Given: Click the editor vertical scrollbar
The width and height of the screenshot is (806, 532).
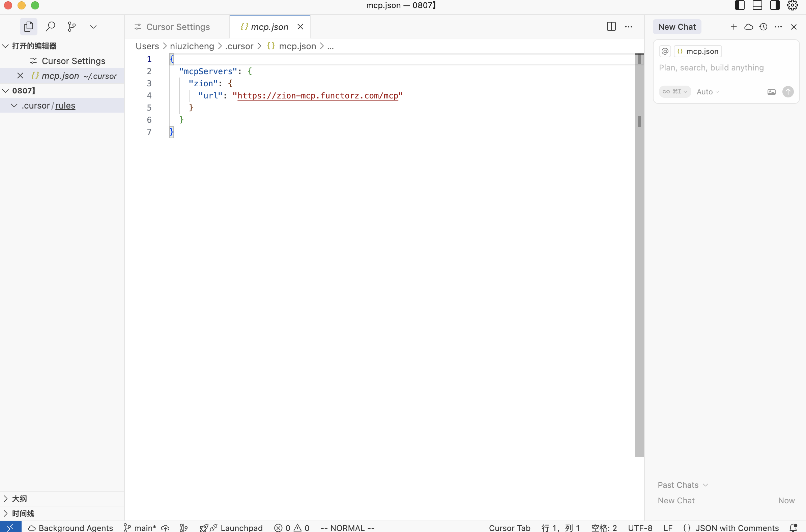Looking at the screenshot, I should coord(639,255).
